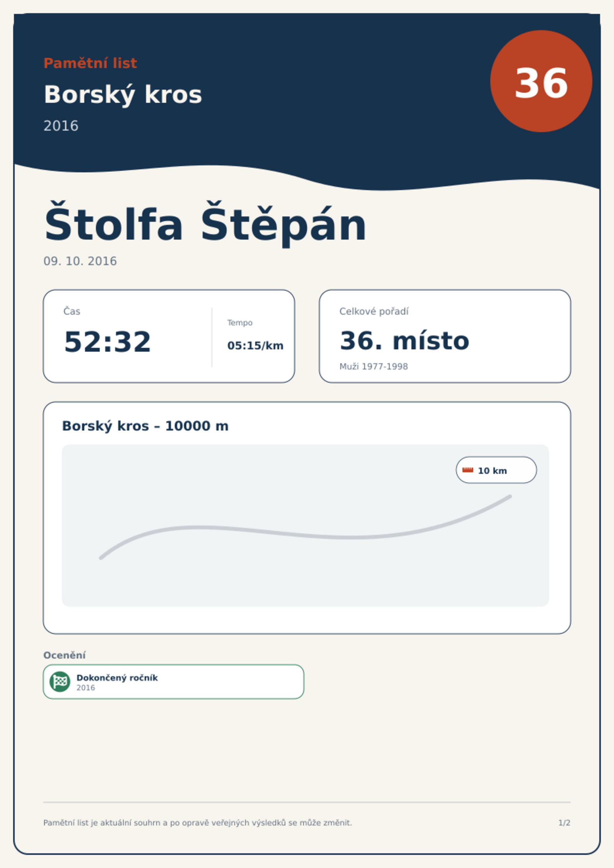Viewport: 614px width, 868px height.
Task: Click the footer disclaimer text
Action: coord(198,823)
